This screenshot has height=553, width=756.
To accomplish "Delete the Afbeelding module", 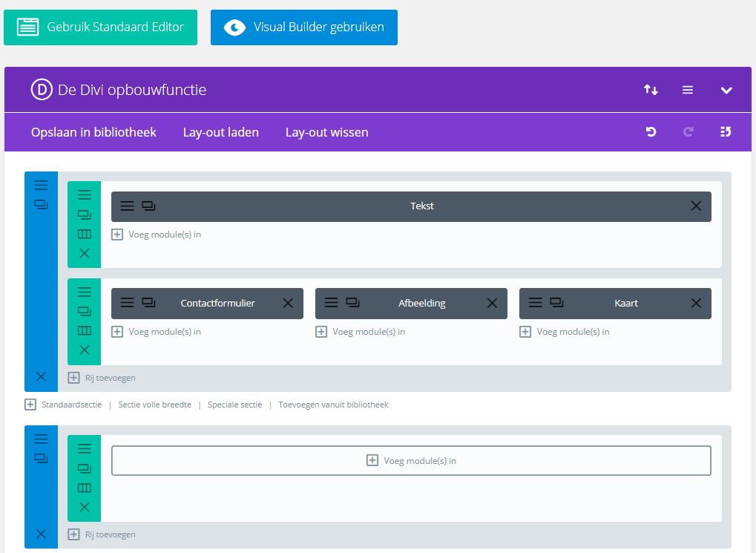I will click(x=492, y=303).
